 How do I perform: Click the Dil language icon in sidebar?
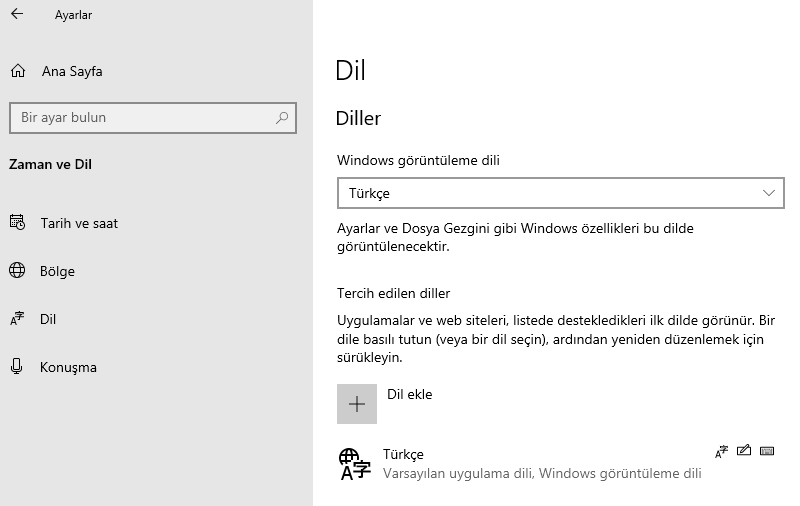click(17, 318)
